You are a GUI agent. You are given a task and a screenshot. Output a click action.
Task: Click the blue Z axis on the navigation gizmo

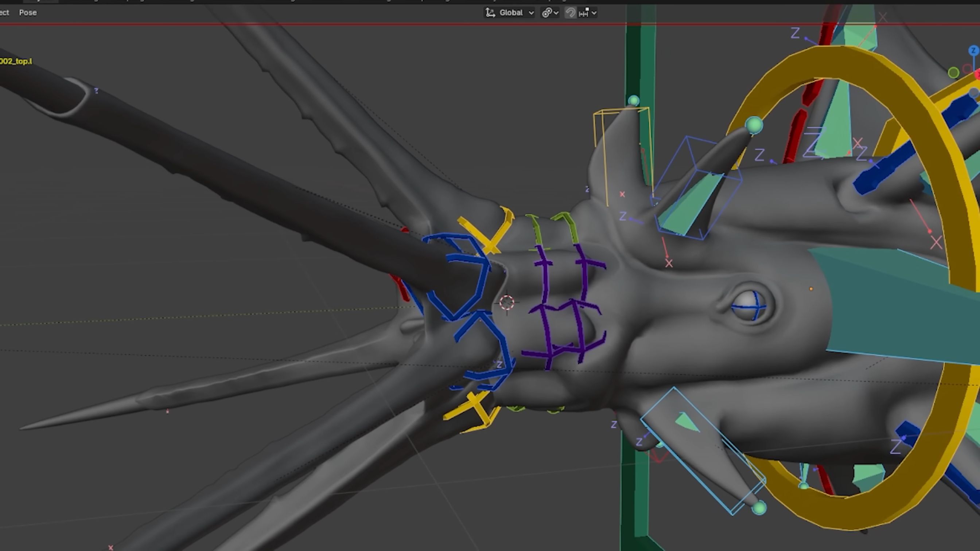(x=973, y=50)
